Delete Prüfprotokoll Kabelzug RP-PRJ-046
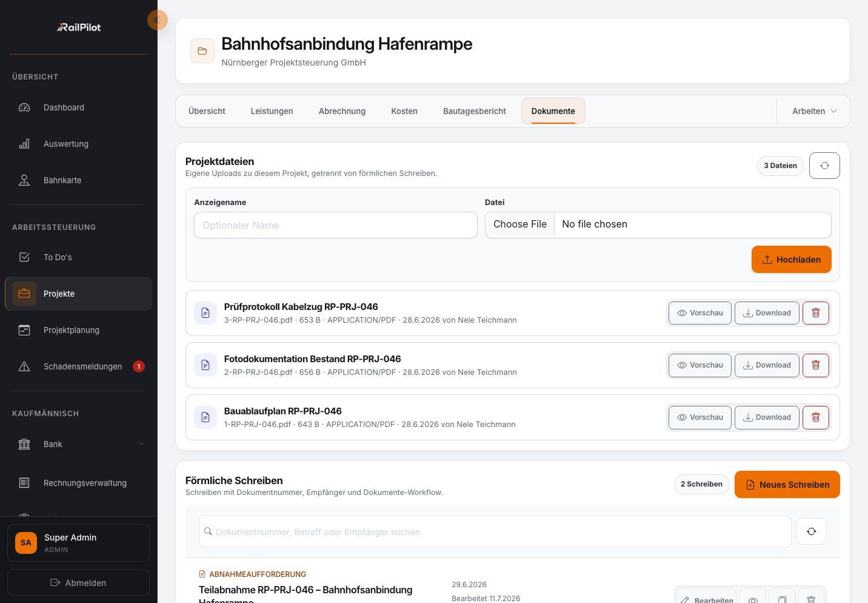 click(816, 313)
